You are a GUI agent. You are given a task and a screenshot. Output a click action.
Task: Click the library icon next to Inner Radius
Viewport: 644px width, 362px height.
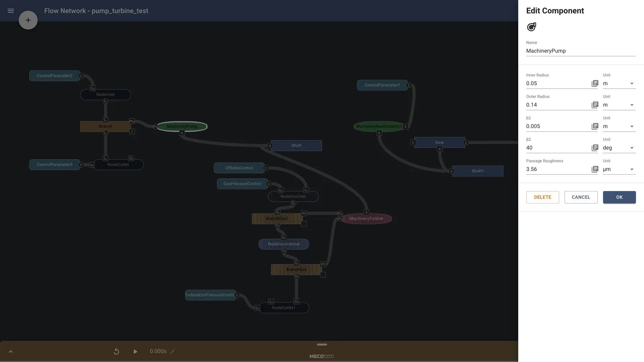click(x=595, y=83)
